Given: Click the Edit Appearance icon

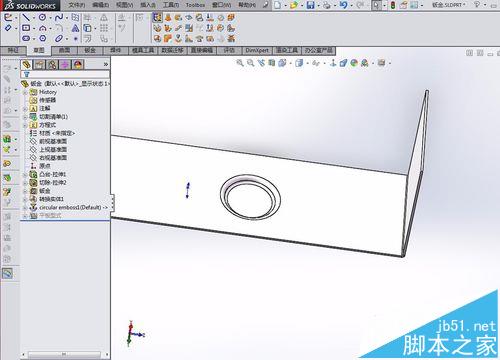Looking at the screenshot, I should click(354, 63).
